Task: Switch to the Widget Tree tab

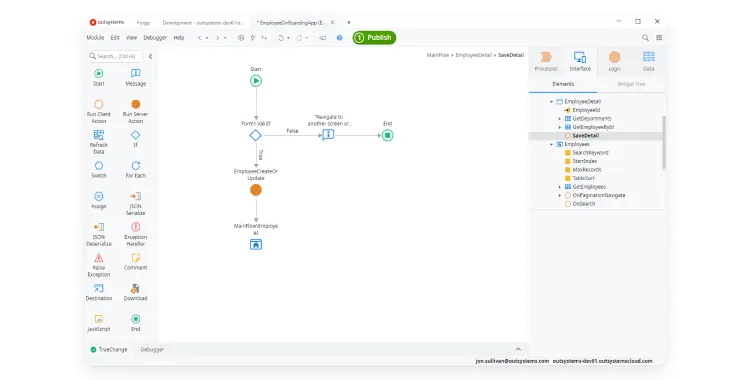Action: click(631, 84)
